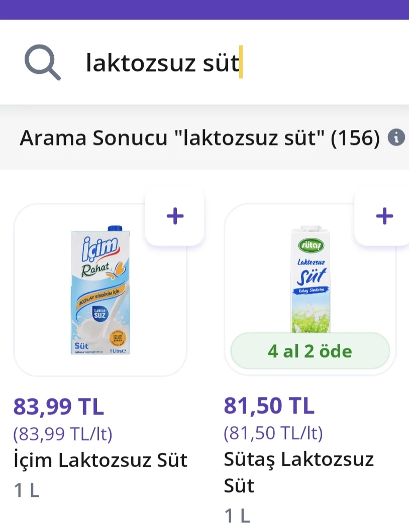Tap the (156) results count
The width and height of the screenshot is (409, 532).
(x=355, y=138)
